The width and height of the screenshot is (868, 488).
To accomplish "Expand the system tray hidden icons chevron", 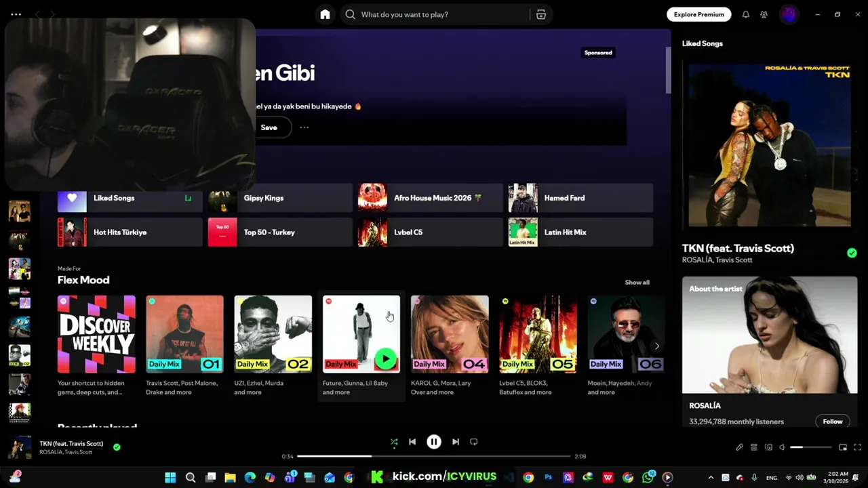I will pyautogui.click(x=711, y=477).
